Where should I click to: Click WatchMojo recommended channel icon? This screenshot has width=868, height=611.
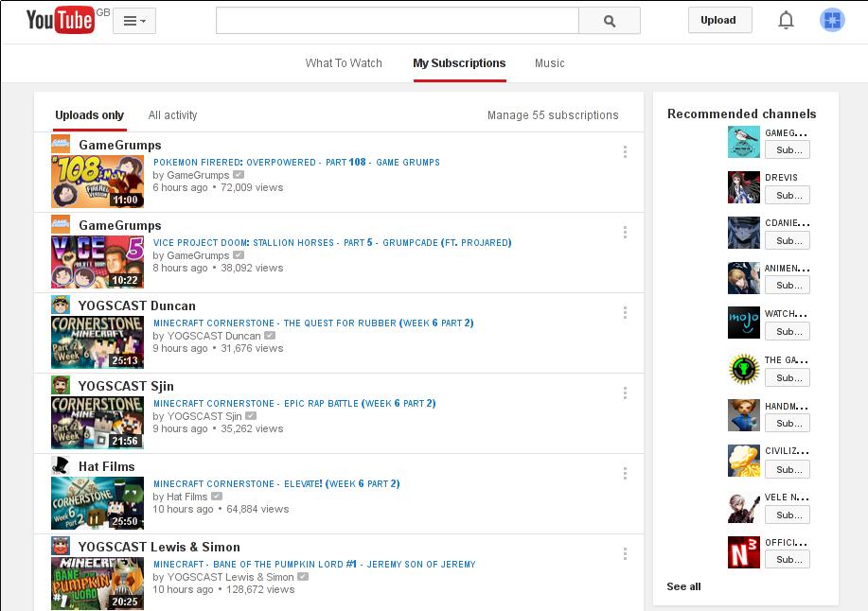tap(743, 323)
